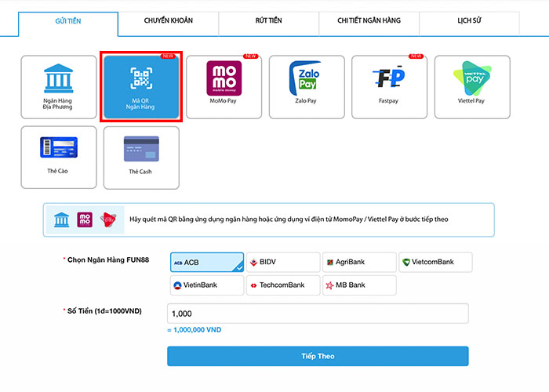Pick Zalo Pay payment option
549x392 pixels.
(x=307, y=87)
